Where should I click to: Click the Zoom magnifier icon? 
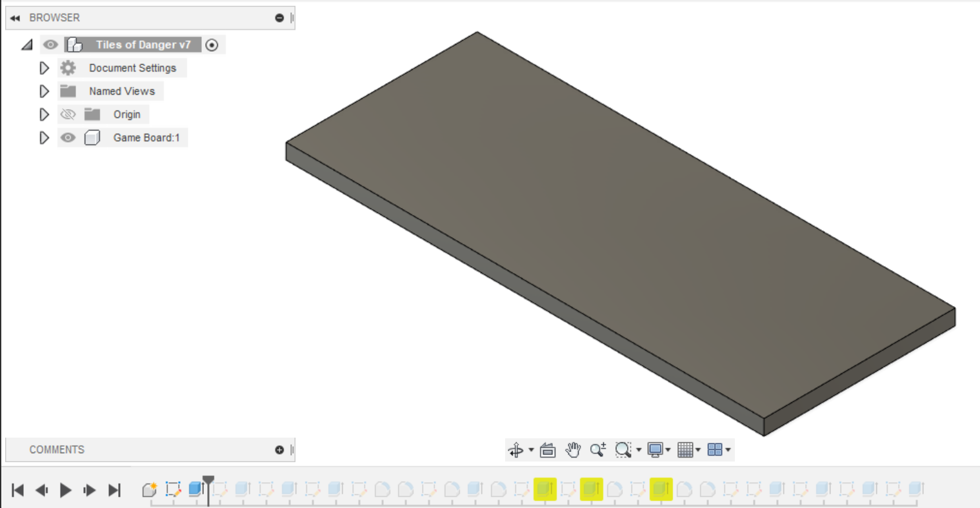(x=597, y=450)
